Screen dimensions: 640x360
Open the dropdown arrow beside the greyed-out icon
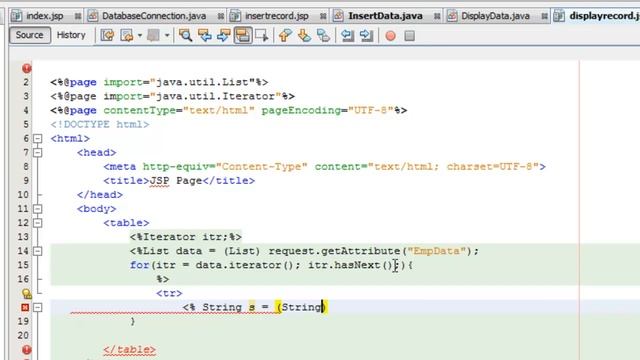tap(167, 36)
